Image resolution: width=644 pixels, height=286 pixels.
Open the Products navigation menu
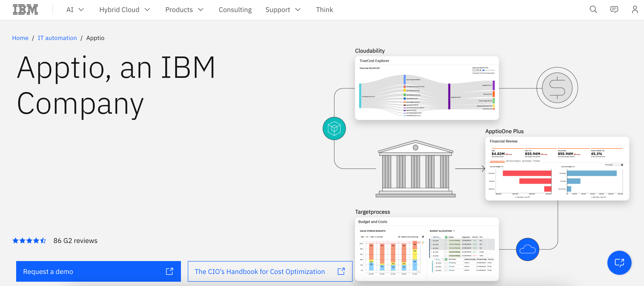click(185, 10)
